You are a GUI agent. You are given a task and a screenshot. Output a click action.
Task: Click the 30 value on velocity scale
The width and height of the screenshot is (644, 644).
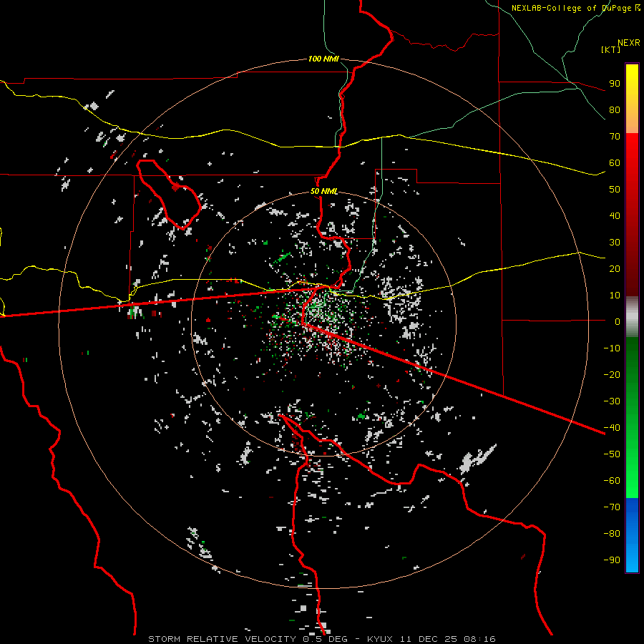click(x=615, y=243)
